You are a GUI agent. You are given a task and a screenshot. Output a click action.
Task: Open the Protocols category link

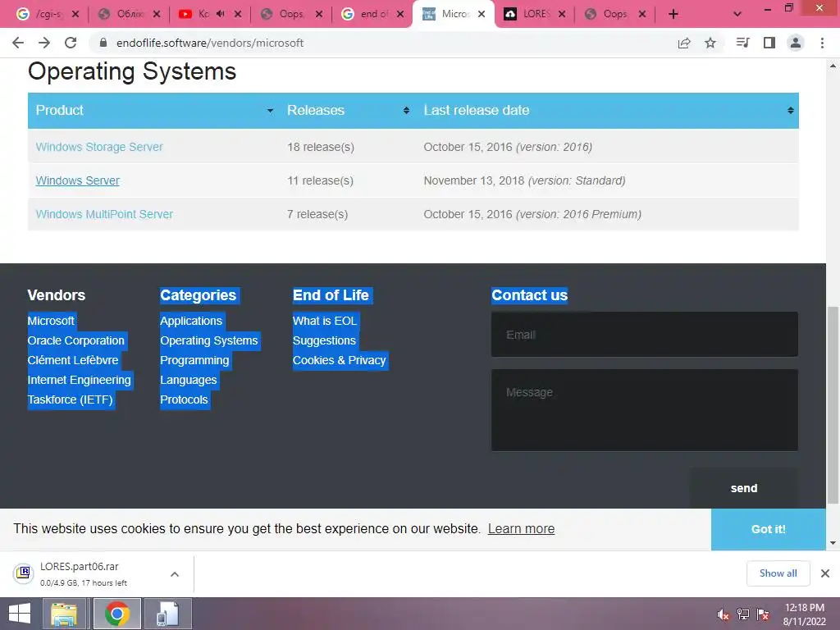pos(184,399)
